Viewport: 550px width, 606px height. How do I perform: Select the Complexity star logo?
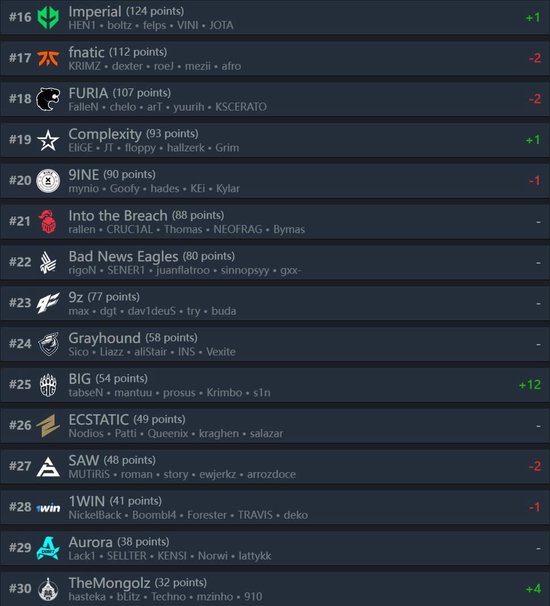[x=48, y=140]
